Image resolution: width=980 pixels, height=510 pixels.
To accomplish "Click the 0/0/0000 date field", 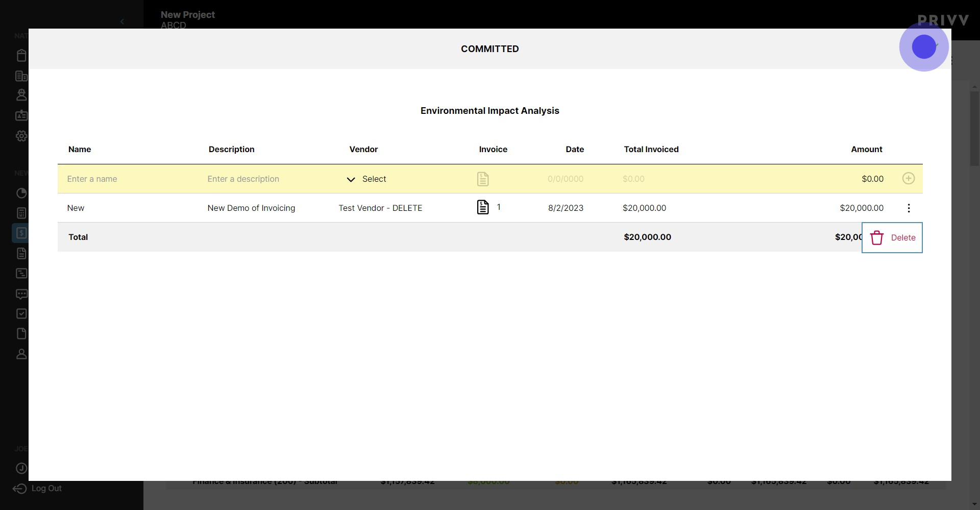I will pyautogui.click(x=565, y=179).
